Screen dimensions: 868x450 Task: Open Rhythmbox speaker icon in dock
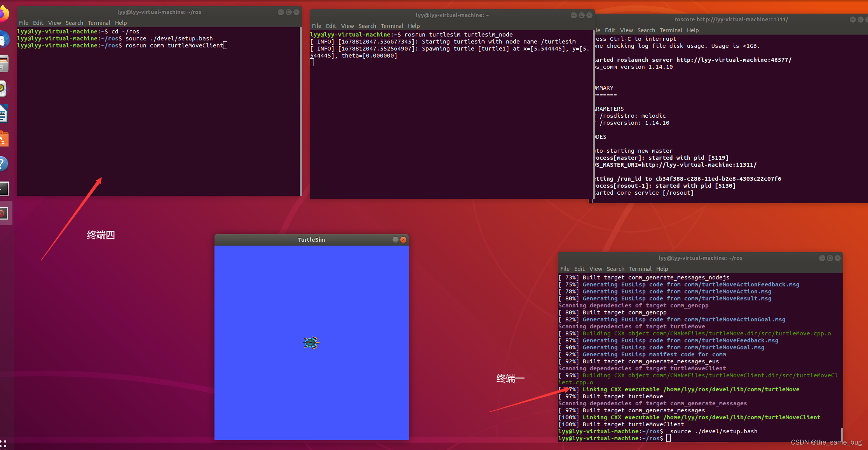[x=2, y=89]
